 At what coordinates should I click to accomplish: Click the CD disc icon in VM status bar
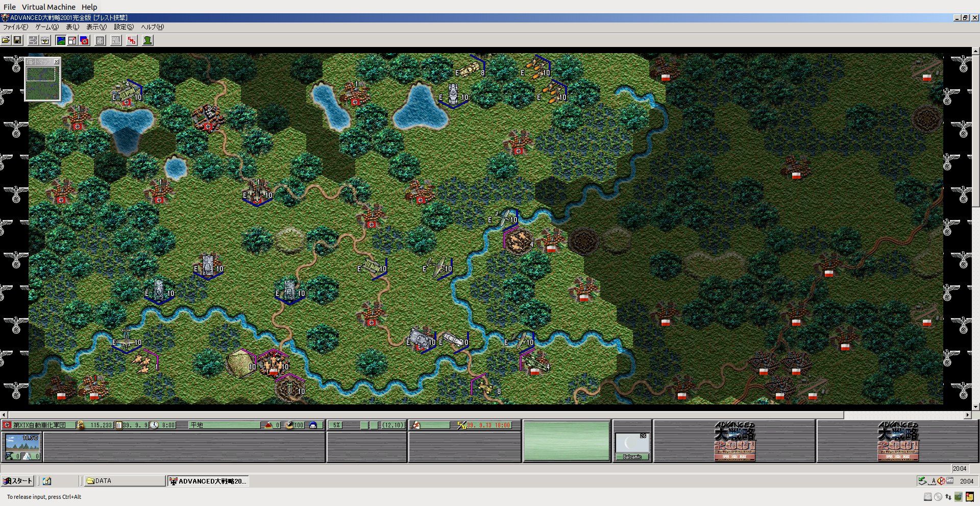click(938, 497)
